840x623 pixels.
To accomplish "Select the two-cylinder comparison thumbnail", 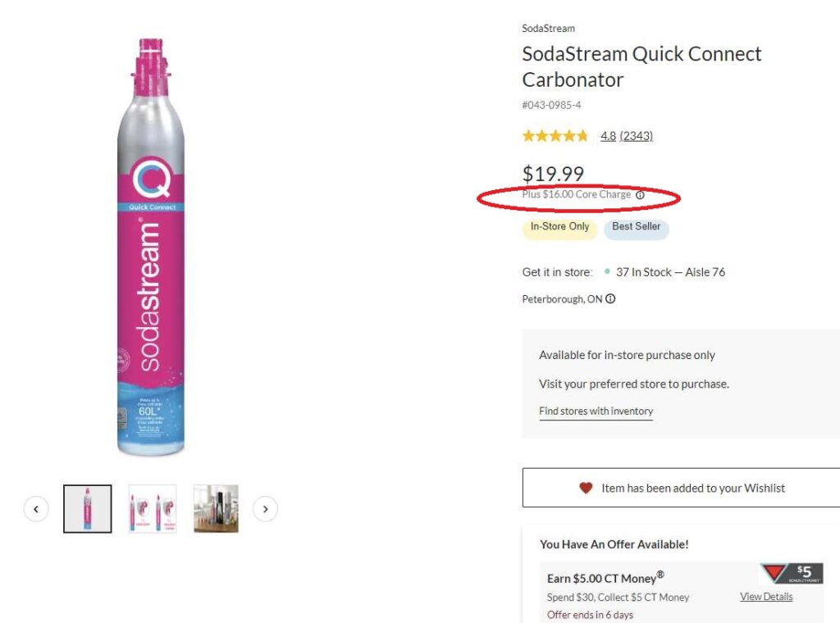I will click(152, 509).
